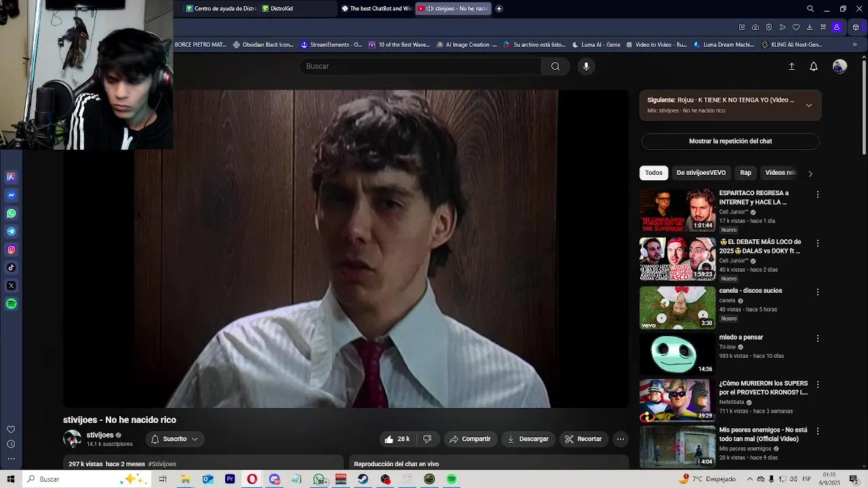Open YouTube create/upload icon
Viewport: 868px width, 488px height.
(x=791, y=66)
